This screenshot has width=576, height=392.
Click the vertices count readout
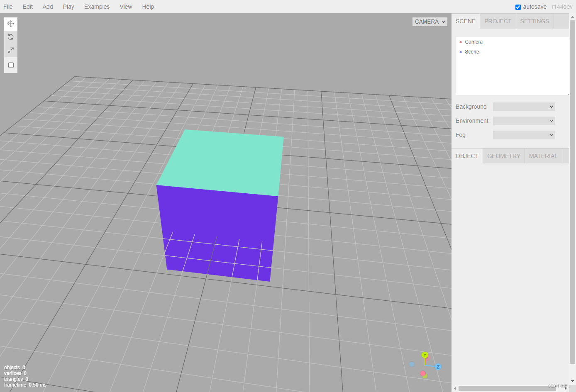pos(15,373)
